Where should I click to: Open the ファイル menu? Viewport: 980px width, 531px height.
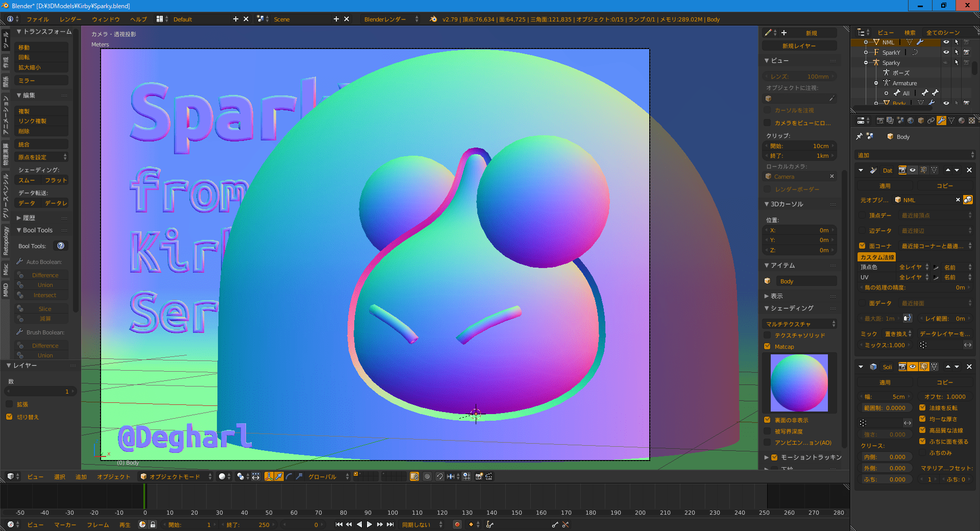[38, 19]
